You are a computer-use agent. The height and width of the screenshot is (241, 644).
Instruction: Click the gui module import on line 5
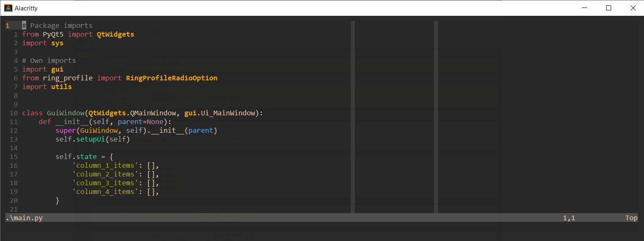[57, 69]
